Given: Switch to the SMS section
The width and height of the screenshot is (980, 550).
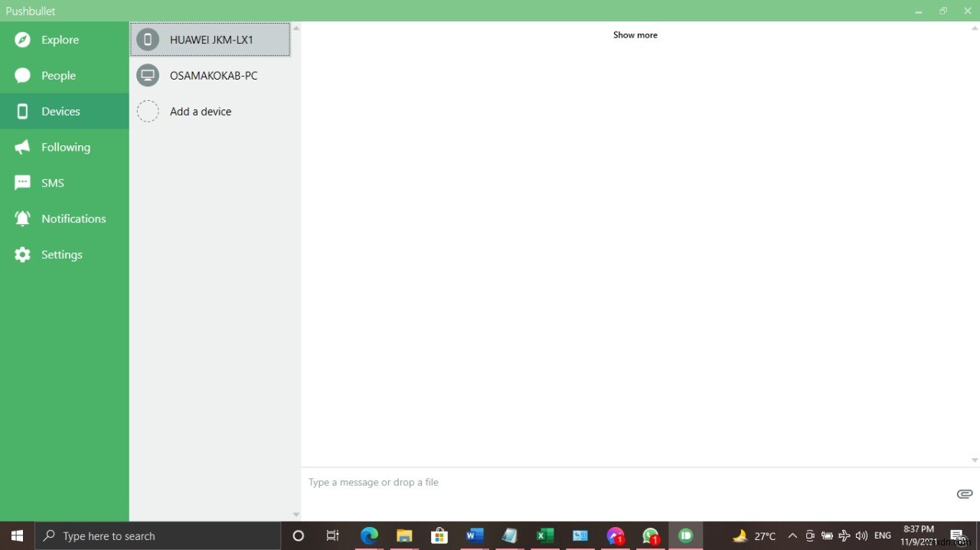Looking at the screenshot, I should (53, 182).
